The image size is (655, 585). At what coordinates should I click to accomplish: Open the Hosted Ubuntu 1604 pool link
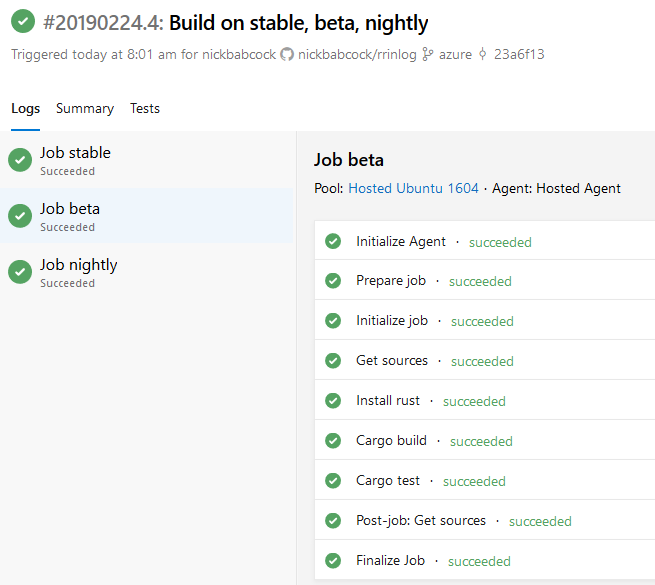pyautogui.click(x=413, y=188)
